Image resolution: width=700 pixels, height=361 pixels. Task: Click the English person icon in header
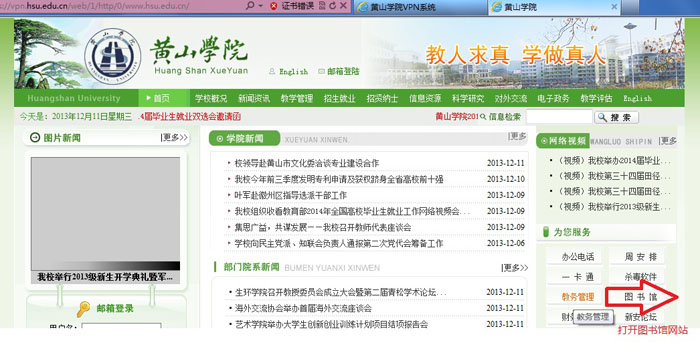click(272, 71)
